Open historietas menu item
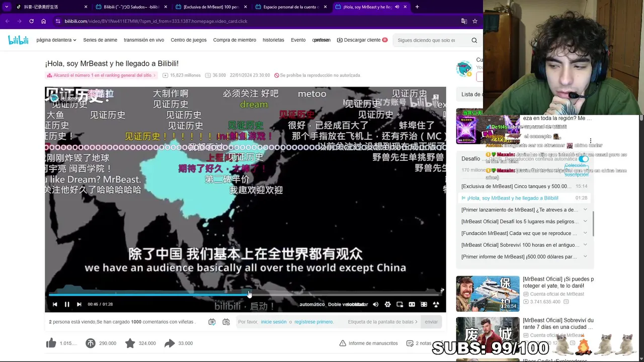The height and width of the screenshot is (362, 644). 273,40
